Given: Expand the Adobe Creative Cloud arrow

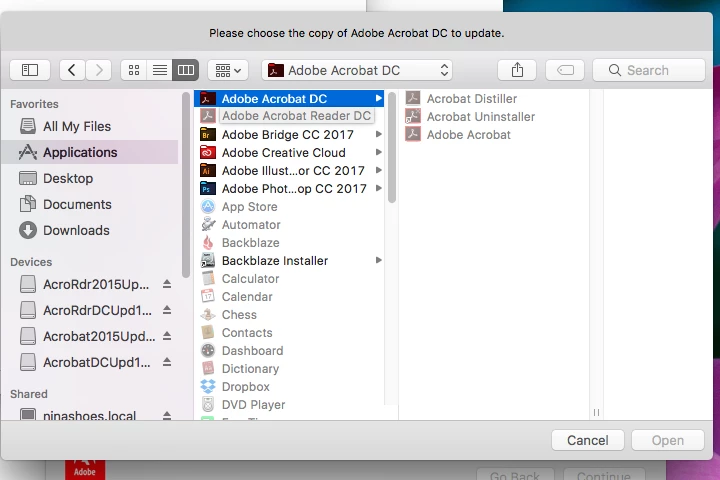Looking at the screenshot, I should (378, 152).
